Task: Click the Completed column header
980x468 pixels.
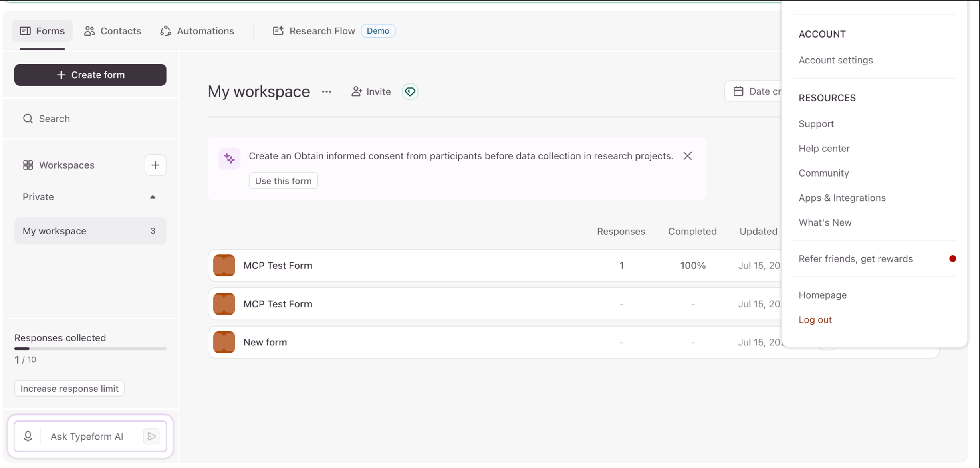Action: 692,231
